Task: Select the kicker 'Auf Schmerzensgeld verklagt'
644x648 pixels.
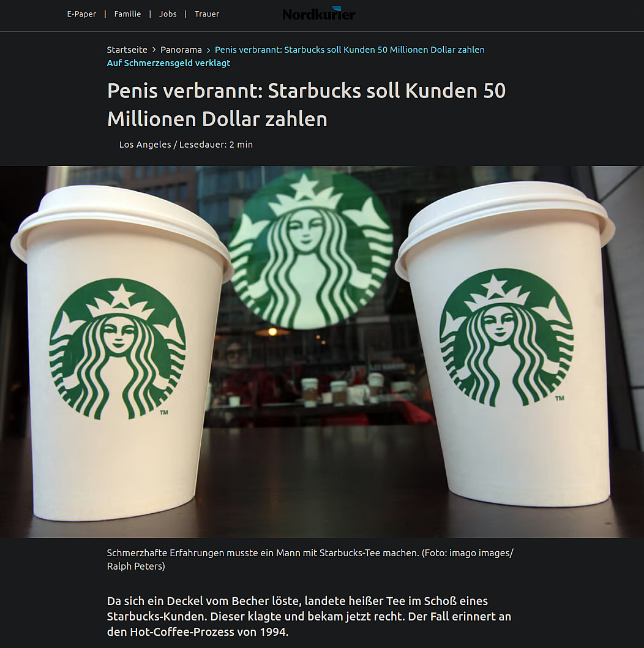Action: point(168,63)
